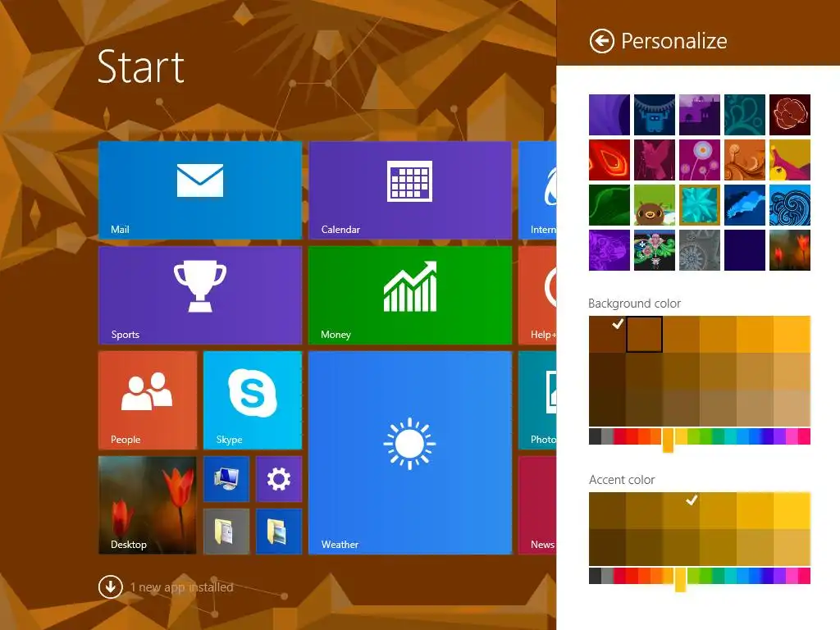Select the checked dark brown background color
The image size is (840, 630).
607,335
